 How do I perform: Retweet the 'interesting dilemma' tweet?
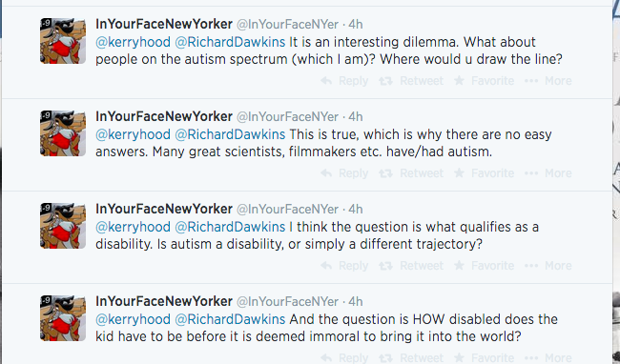click(411, 81)
